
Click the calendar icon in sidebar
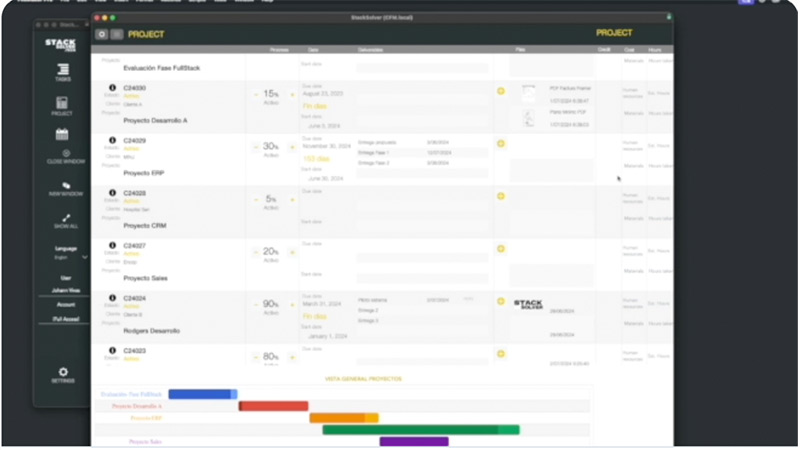(x=62, y=134)
